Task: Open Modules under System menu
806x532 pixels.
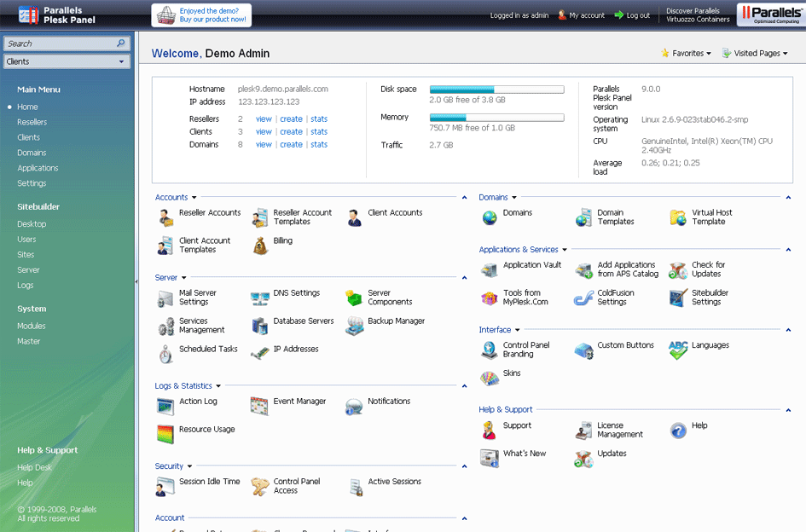Action: pyautogui.click(x=31, y=326)
